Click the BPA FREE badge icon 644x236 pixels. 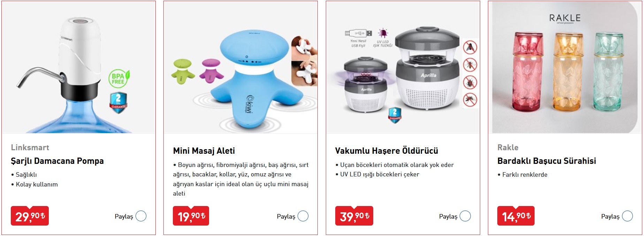click(119, 79)
